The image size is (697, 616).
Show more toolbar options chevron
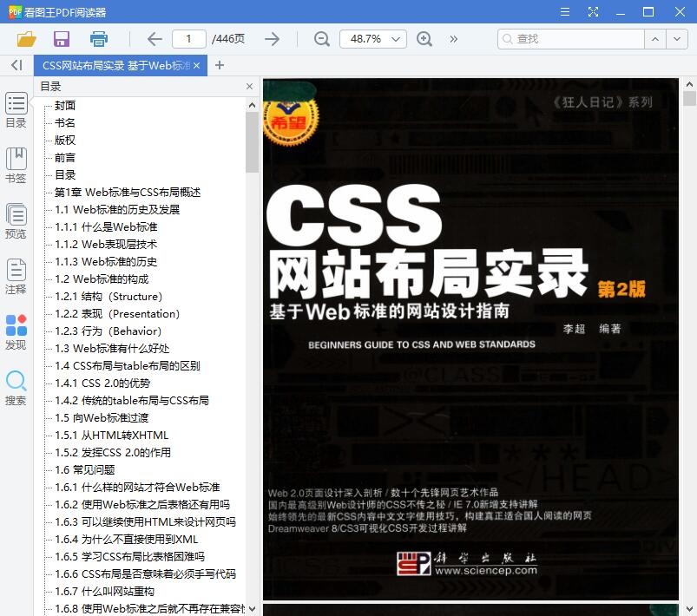453,39
